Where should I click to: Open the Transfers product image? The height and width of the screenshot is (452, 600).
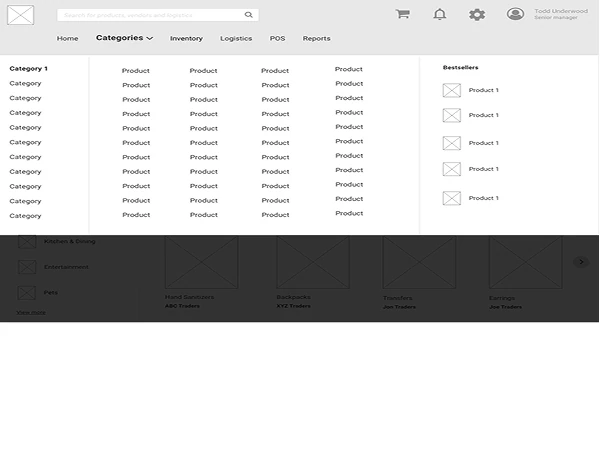419,262
